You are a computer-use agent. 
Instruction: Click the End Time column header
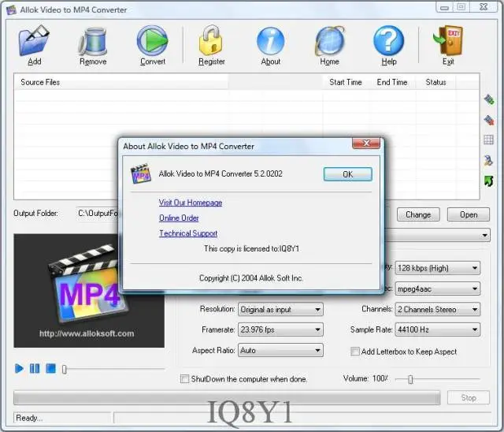click(x=392, y=82)
